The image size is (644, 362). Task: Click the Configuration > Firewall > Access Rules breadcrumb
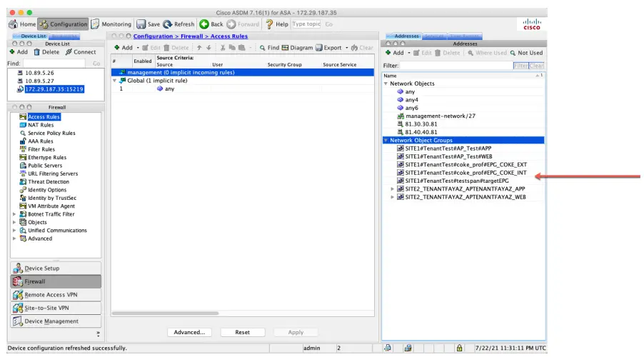pos(191,36)
